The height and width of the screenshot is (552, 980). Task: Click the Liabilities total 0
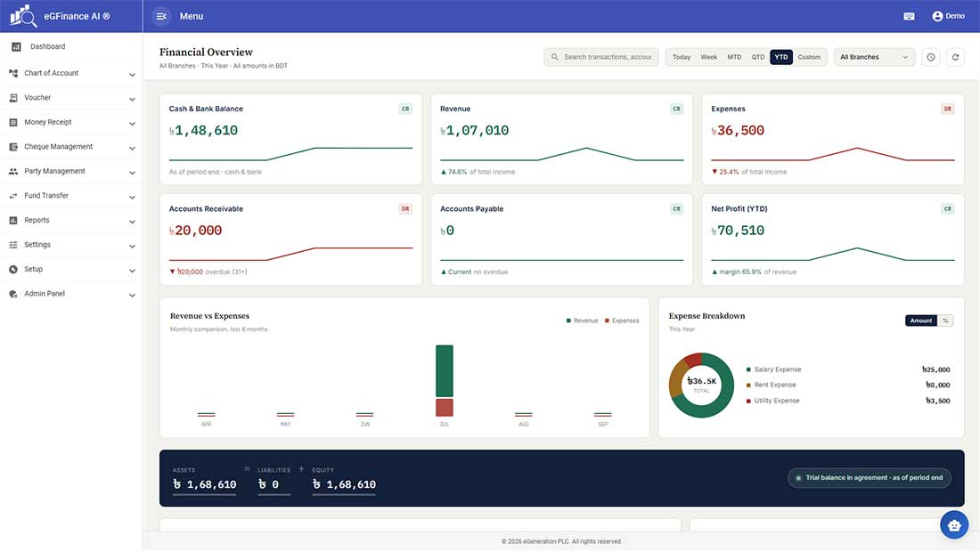[268, 484]
